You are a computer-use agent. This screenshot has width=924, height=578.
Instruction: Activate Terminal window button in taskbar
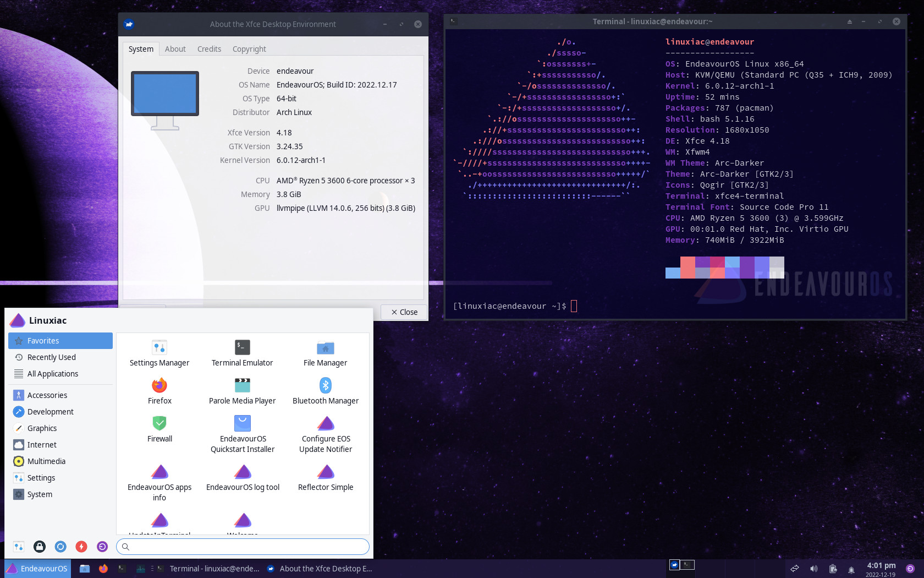coord(208,569)
